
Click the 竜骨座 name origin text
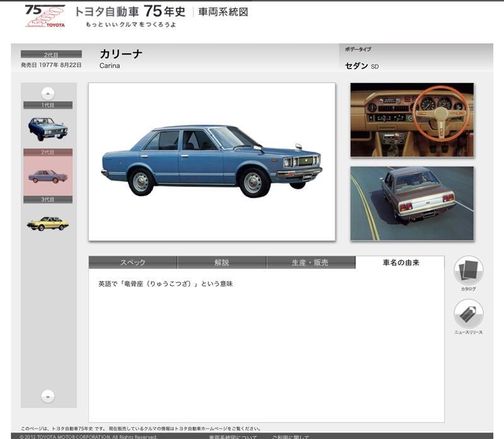click(x=166, y=284)
